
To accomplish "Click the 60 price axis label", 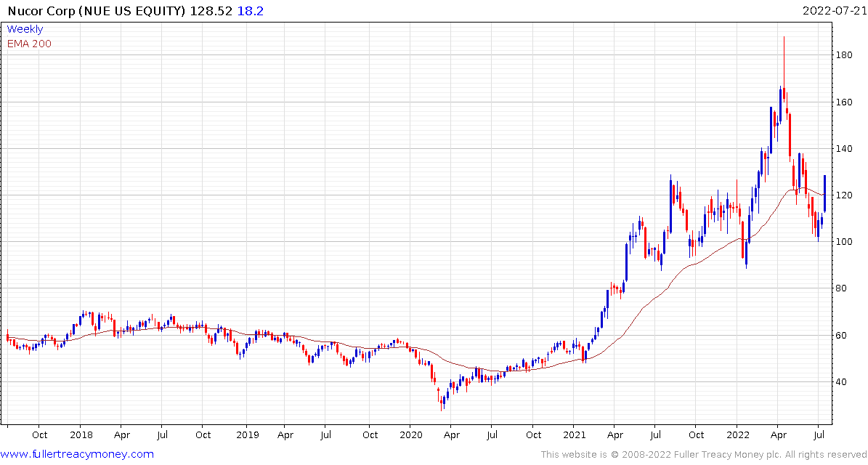I will (x=842, y=335).
